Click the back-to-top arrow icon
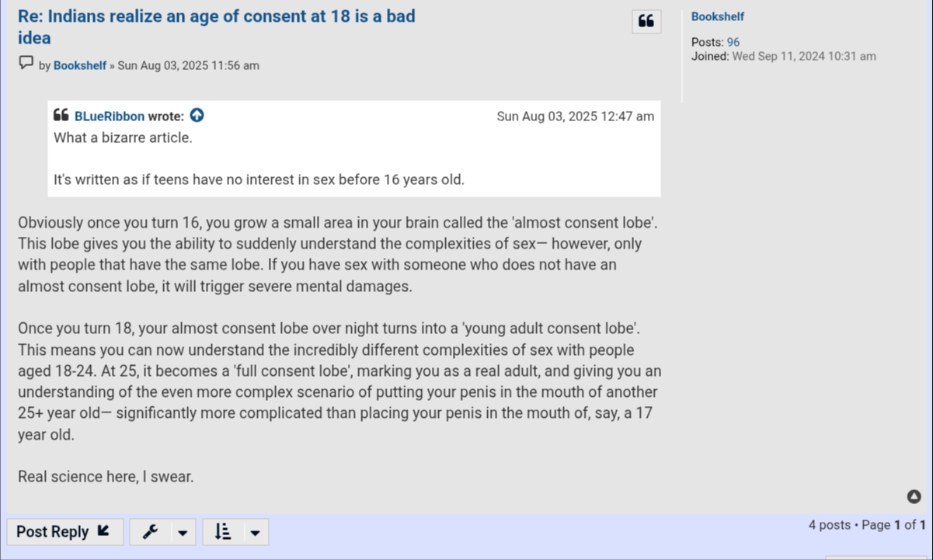933x560 pixels. (x=914, y=496)
